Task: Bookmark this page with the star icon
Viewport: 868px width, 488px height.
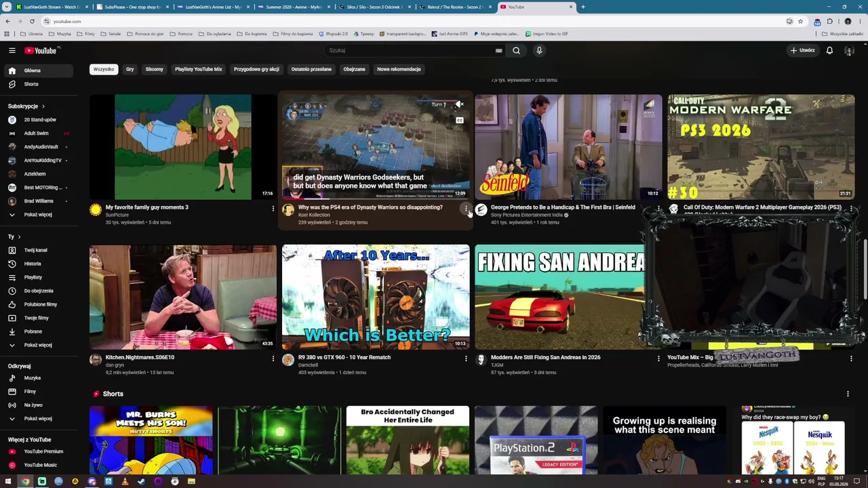Action: tap(800, 21)
